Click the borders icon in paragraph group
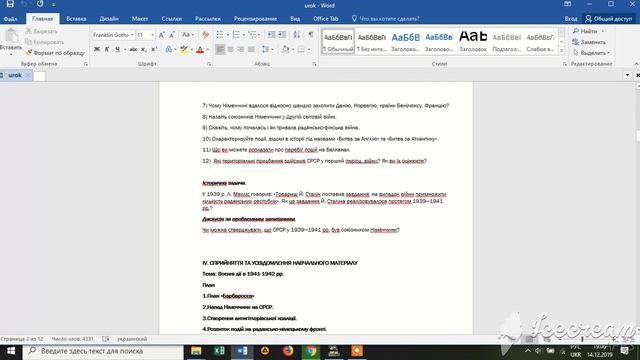The width and height of the screenshot is (640, 360). coord(301,49)
